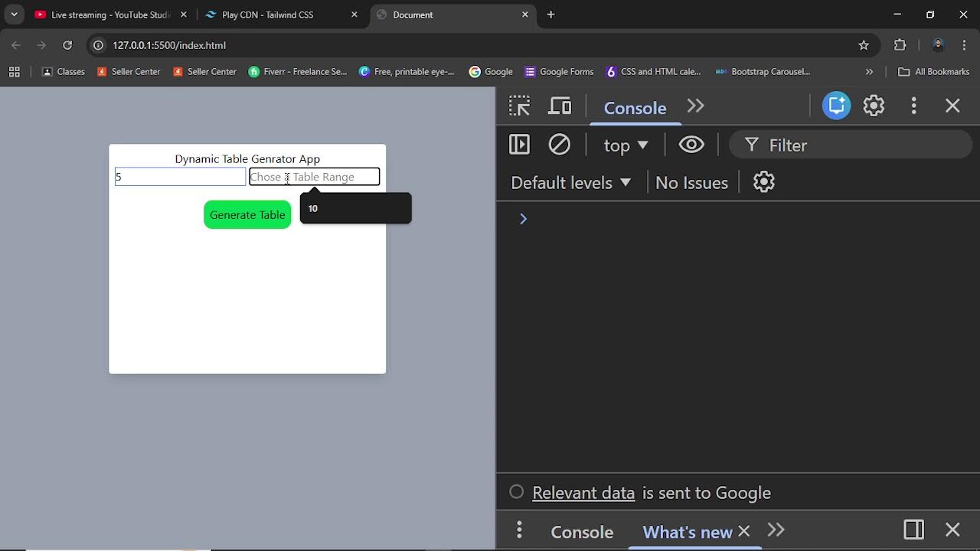The width and height of the screenshot is (980, 551).
Task: View site information icon in address bar
Action: 98,45
